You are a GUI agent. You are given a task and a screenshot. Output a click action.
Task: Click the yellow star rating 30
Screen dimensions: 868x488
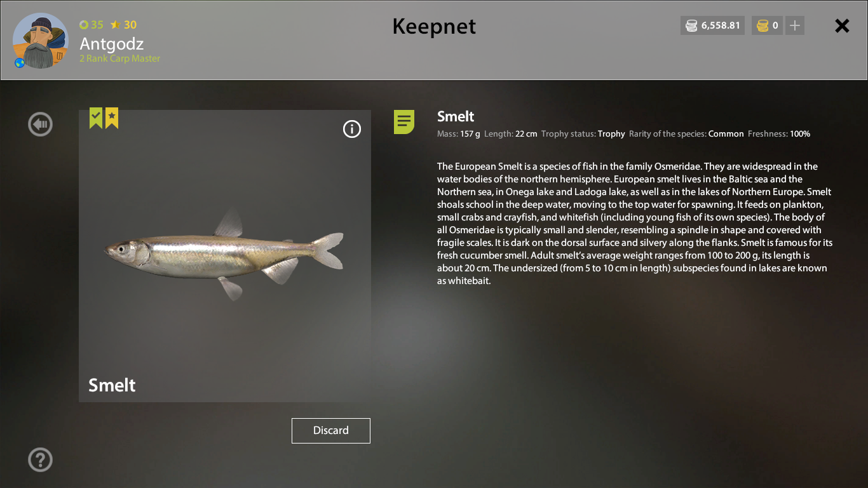click(x=124, y=25)
